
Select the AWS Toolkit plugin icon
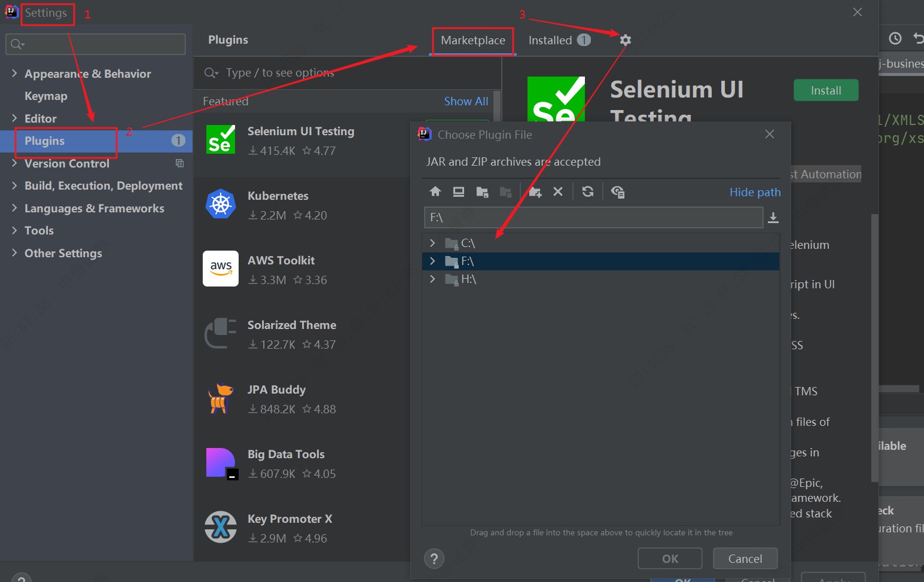tap(221, 269)
